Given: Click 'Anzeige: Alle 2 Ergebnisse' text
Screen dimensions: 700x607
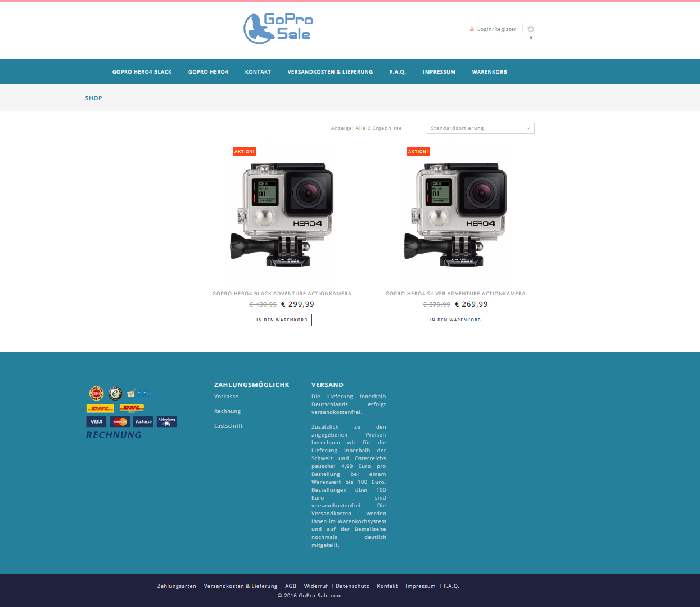Looking at the screenshot, I should point(367,128).
